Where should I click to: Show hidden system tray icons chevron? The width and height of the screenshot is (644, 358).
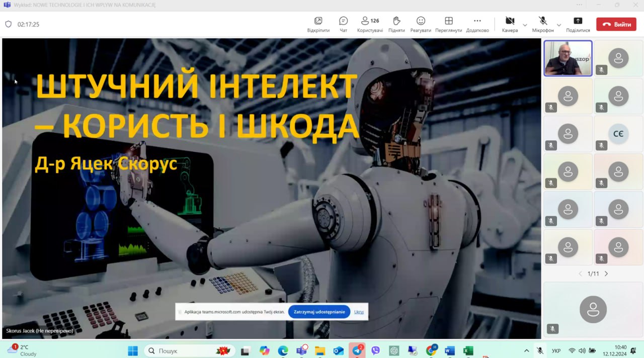click(x=526, y=350)
